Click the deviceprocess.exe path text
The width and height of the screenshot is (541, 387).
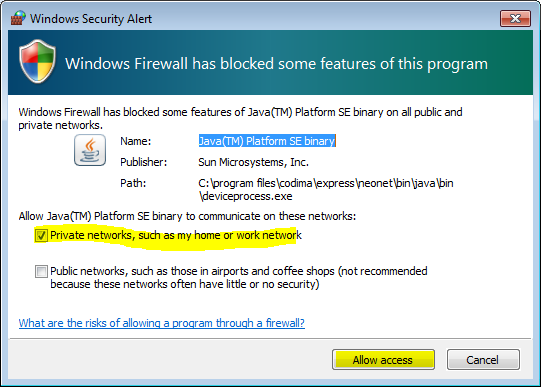tap(326, 190)
